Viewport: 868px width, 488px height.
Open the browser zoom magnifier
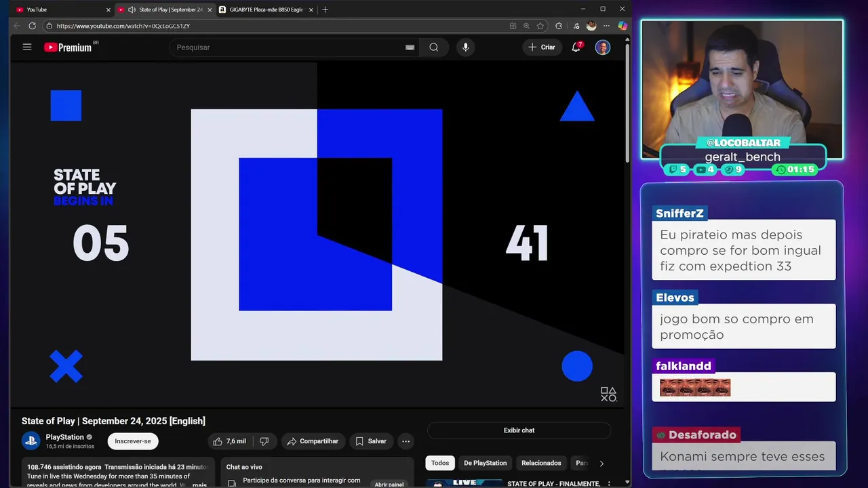526,26
